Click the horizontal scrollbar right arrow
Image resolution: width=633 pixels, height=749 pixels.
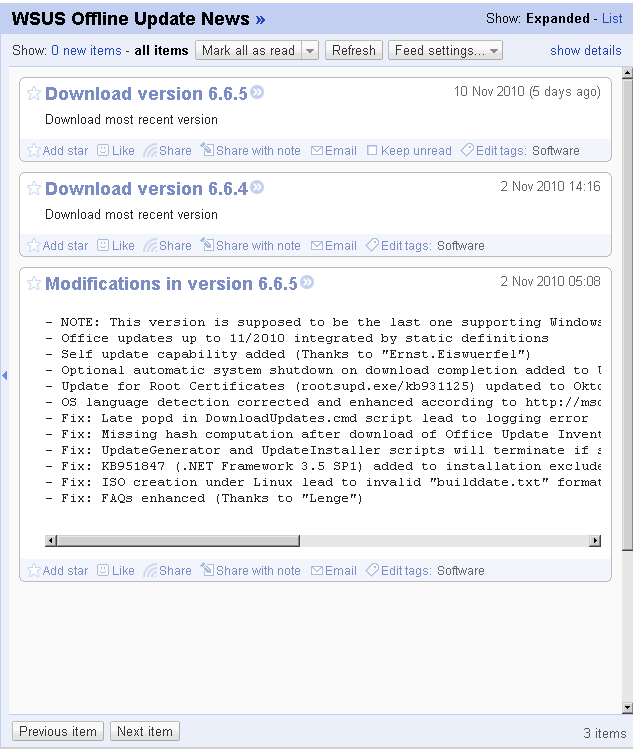pyautogui.click(x=595, y=541)
